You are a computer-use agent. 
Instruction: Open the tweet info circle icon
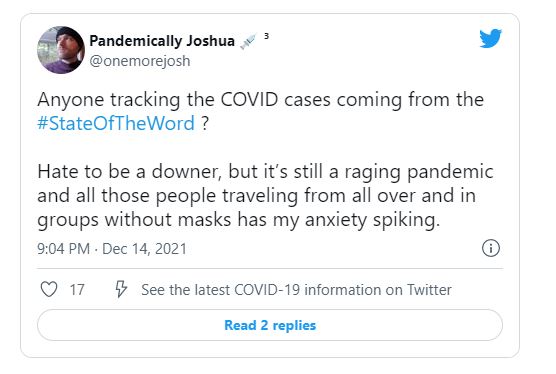491,248
